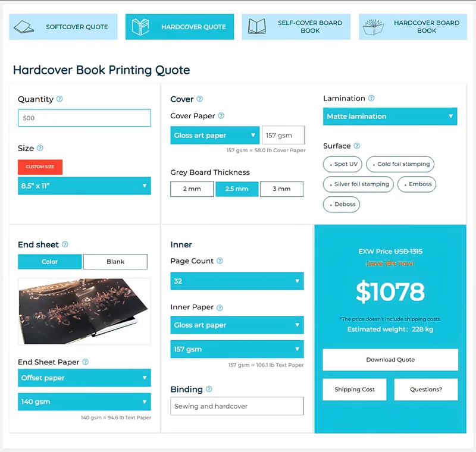The image size is (476, 452).
Task: Expand the Matte lamination dropdown
Action: [390, 117]
